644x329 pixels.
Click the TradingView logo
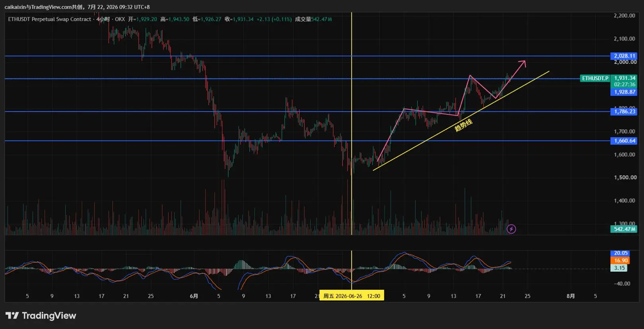pyautogui.click(x=41, y=315)
